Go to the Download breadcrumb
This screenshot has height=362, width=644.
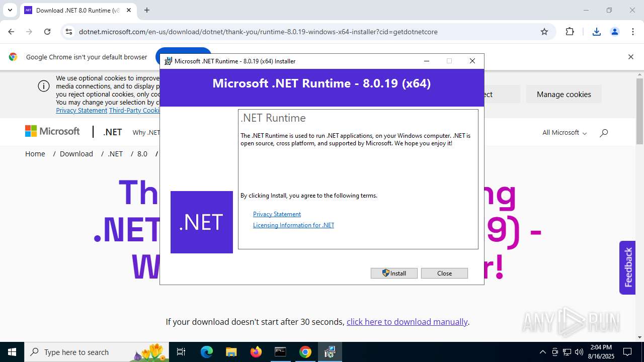[x=76, y=154]
